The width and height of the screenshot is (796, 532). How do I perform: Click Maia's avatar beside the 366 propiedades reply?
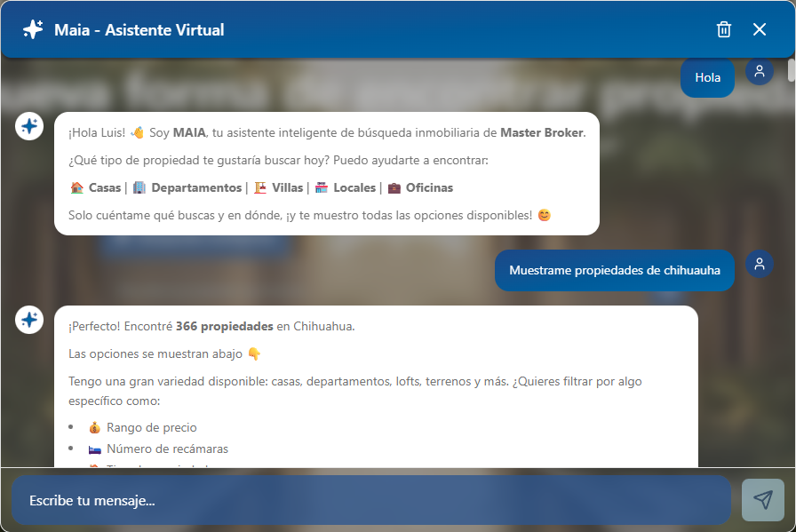[x=29, y=320]
